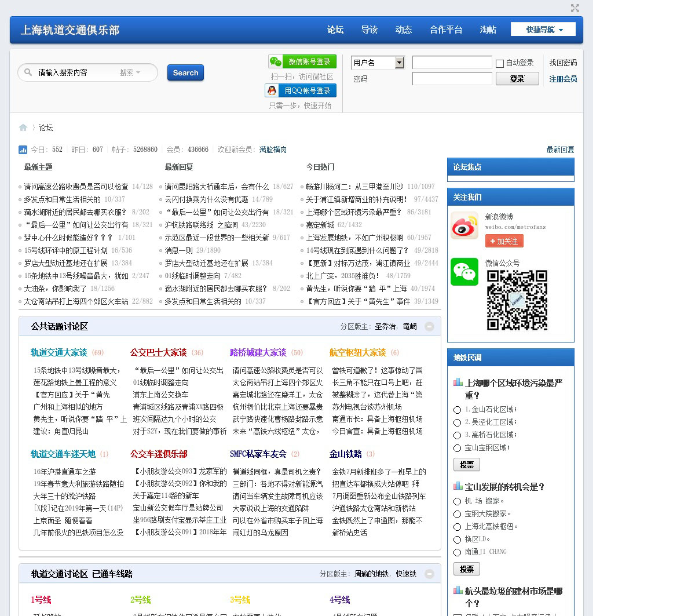This screenshot has width=695, height=616.
Task: Open the Sina Weibo logo icon
Action: coord(464,225)
